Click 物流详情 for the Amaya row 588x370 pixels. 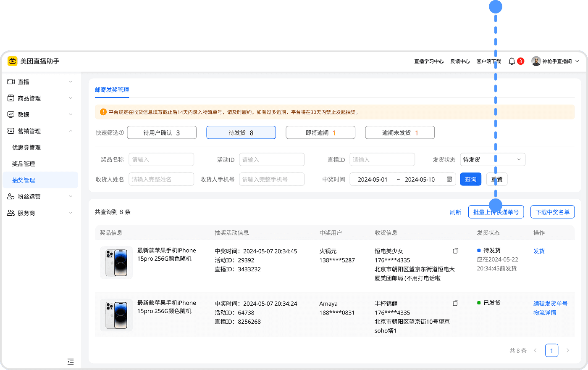point(545,312)
